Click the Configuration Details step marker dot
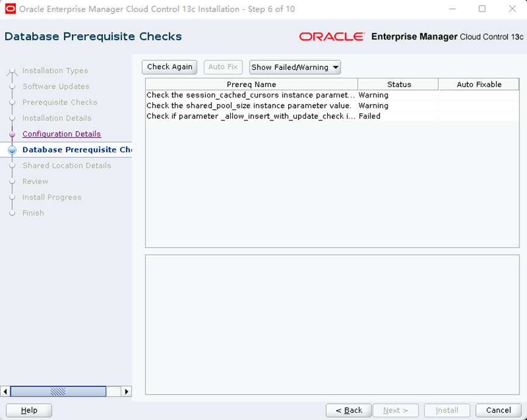This screenshot has width=527, height=420. [12, 134]
